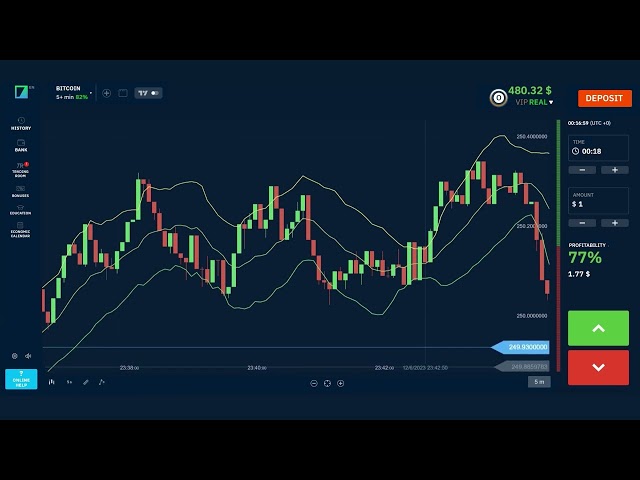The width and height of the screenshot is (640, 480).
Task: Click the DEPOSIT button
Action: (x=604, y=98)
